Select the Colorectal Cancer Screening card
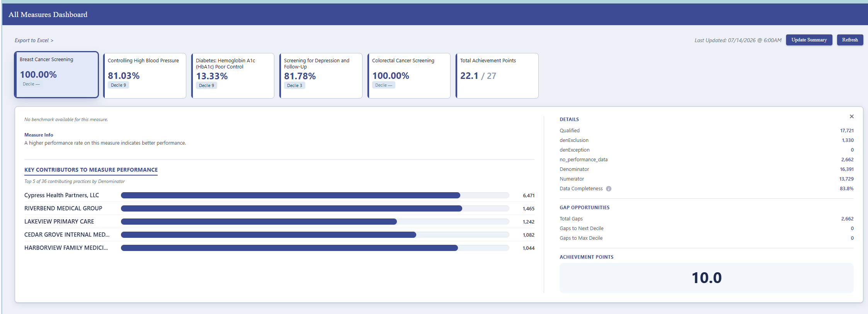868x314 pixels. coord(409,76)
